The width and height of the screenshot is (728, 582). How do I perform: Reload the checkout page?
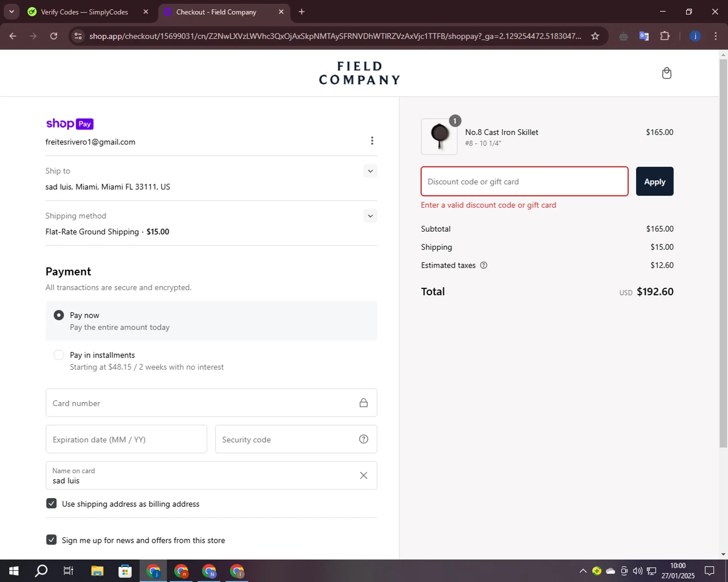tap(54, 36)
